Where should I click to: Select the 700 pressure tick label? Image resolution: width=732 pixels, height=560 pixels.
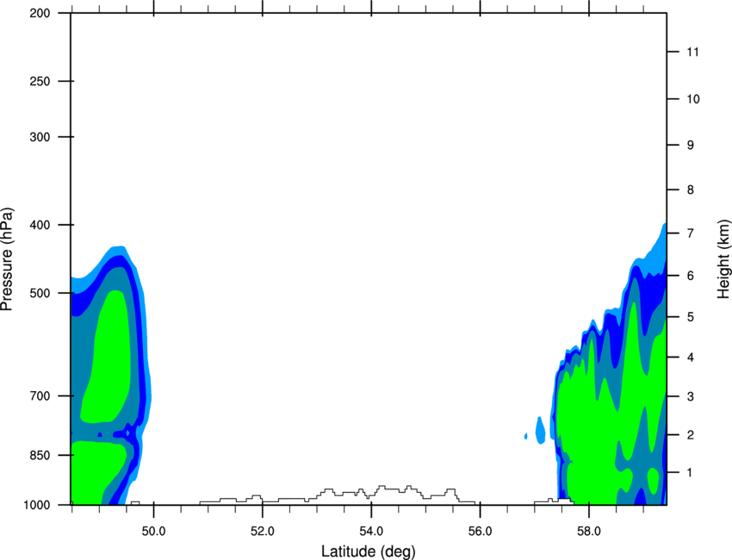click(x=40, y=396)
